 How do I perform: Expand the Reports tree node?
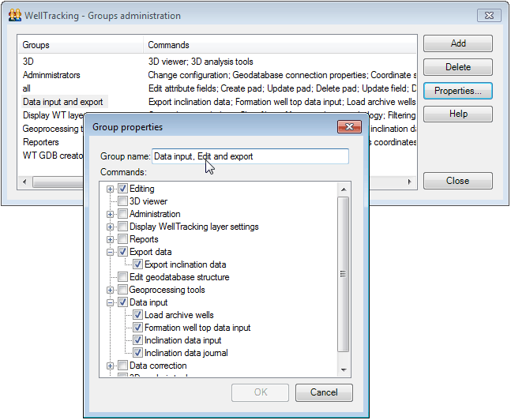click(110, 239)
